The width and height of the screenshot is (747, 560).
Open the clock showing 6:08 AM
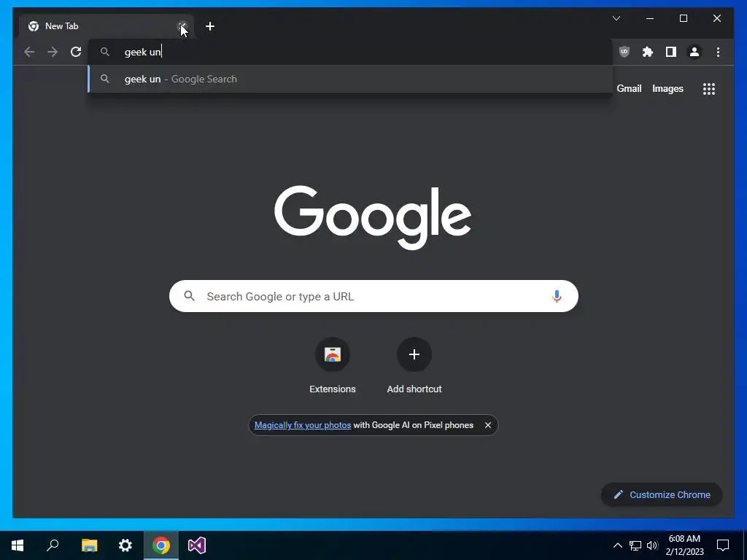point(684,545)
